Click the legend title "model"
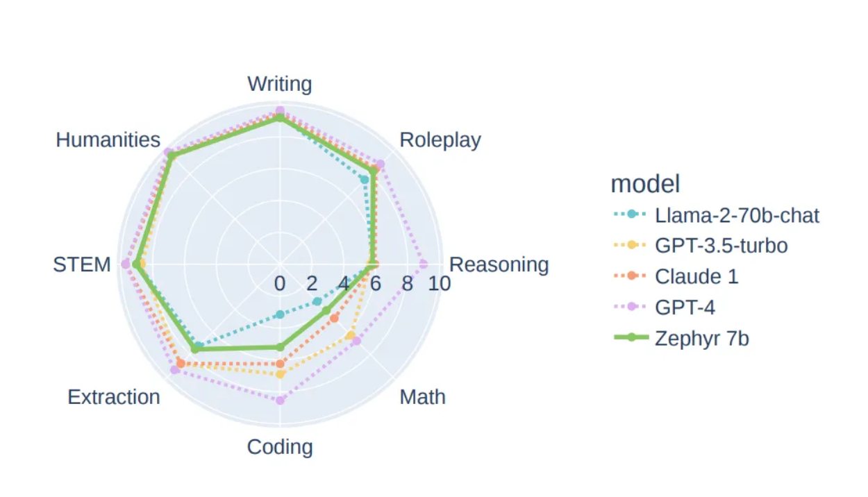 pyautogui.click(x=645, y=184)
